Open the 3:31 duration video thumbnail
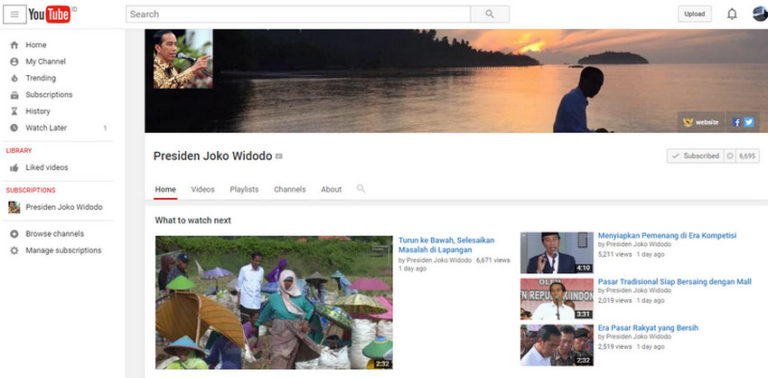 pos(557,299)
